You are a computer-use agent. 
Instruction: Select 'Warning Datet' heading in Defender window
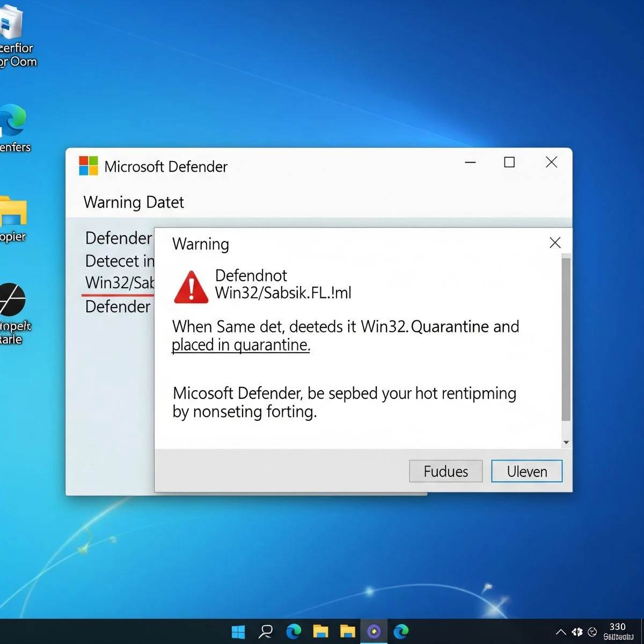[x=134, y=202]
